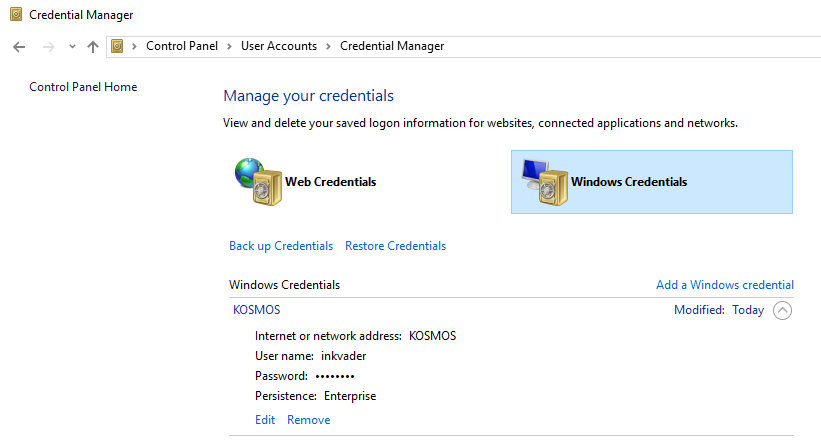This screenshot has width=821, height=444.
Task: Click the Credential Manager title bar icon
Action: tap(16, 14)
